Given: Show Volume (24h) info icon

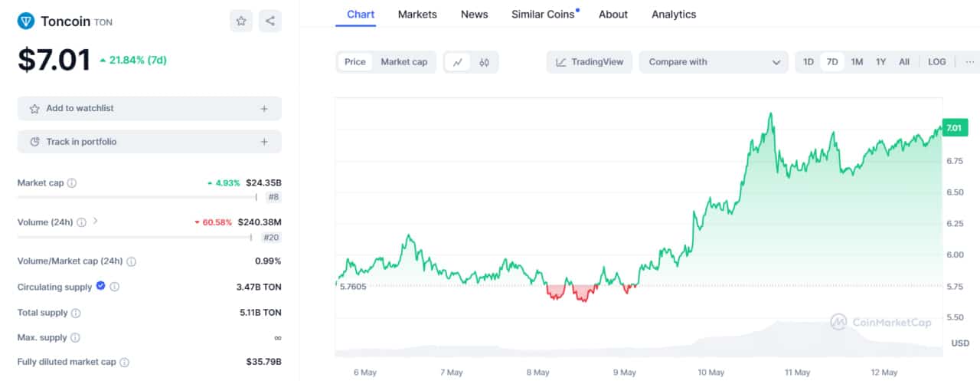Looking at the screenshot, I should click(81, 222).
